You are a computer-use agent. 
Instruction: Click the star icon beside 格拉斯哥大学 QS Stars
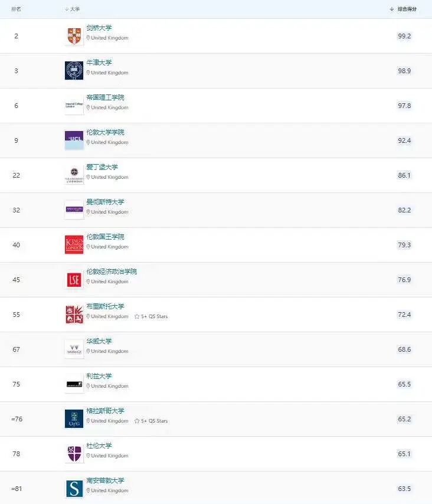tap(137, 421)
